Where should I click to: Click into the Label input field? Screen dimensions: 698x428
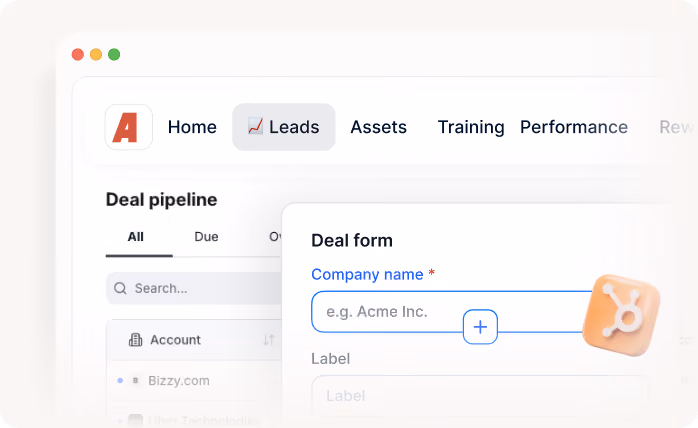[480, 395]
